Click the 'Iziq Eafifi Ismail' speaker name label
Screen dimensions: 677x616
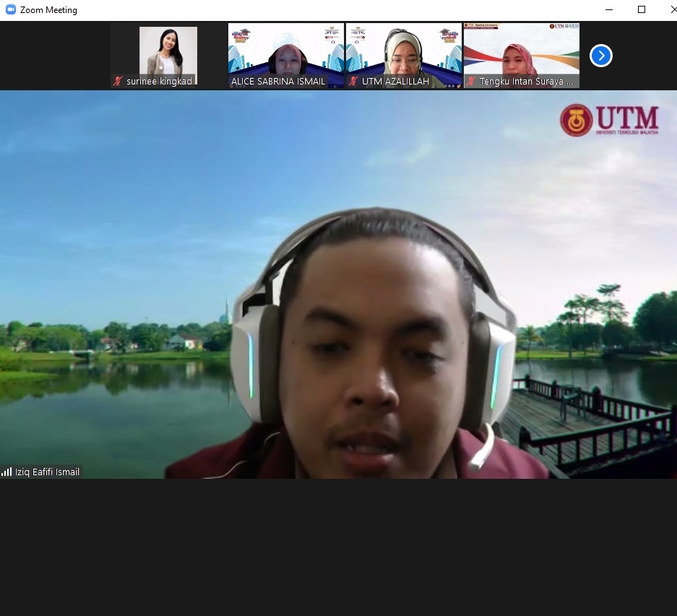coord(47,472)
